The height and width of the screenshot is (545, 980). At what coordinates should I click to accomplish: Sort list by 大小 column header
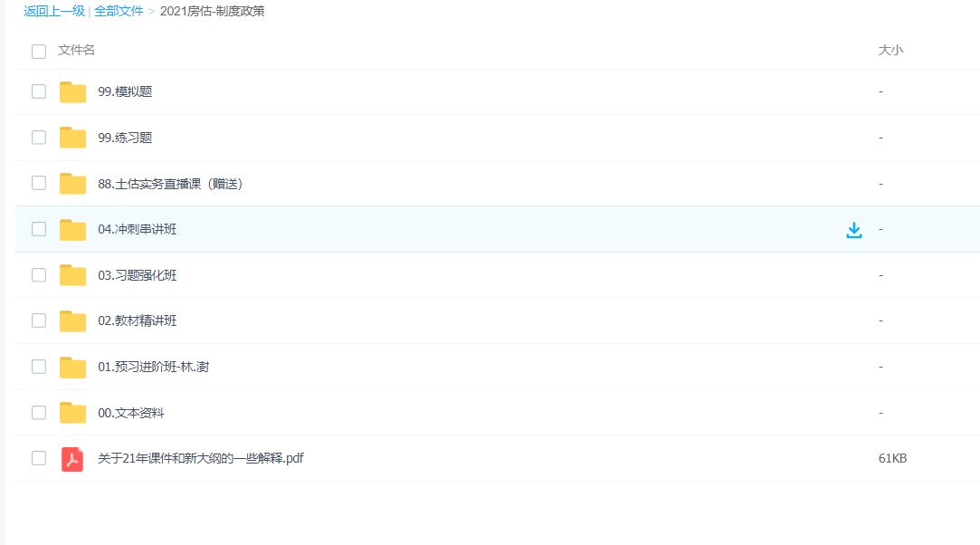tap(890, 50)
